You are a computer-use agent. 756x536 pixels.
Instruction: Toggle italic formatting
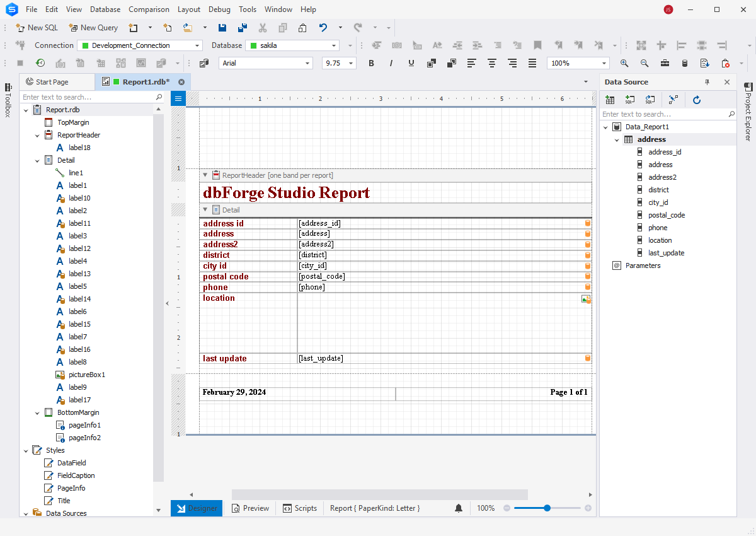[x=391, y=63]
